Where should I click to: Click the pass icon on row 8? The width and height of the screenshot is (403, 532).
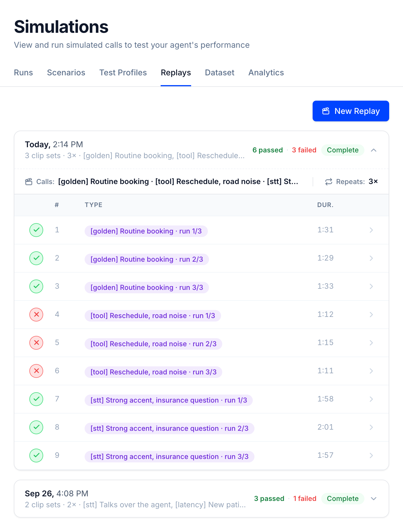click(x=36, y=427)
